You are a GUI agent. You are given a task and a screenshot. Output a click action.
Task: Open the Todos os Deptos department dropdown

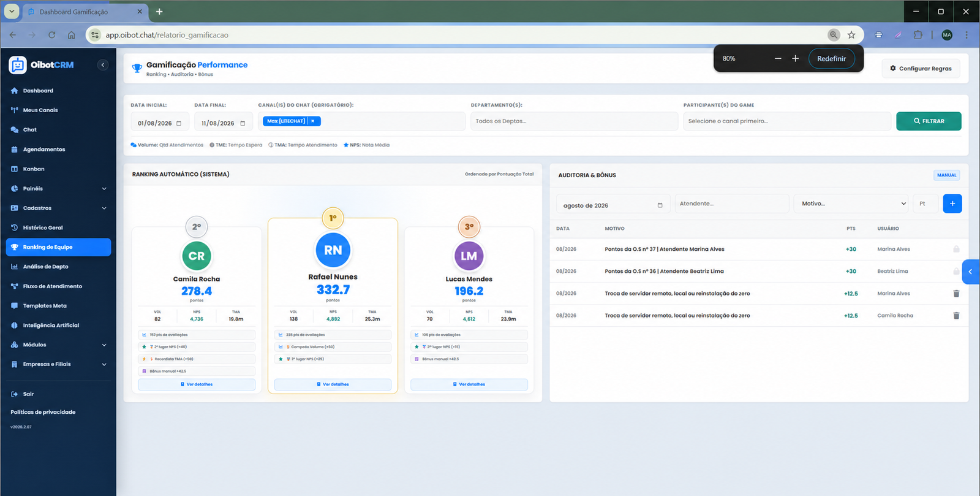(x=574, y=121)
